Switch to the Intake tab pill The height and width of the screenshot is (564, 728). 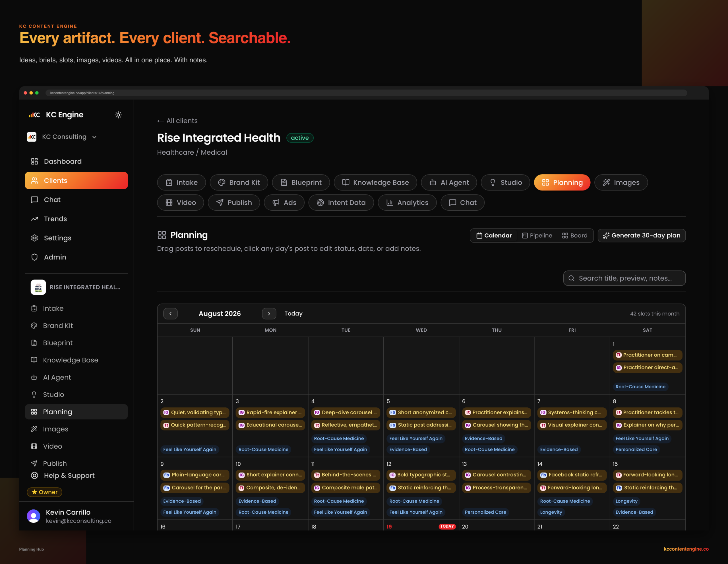point(181,183)
